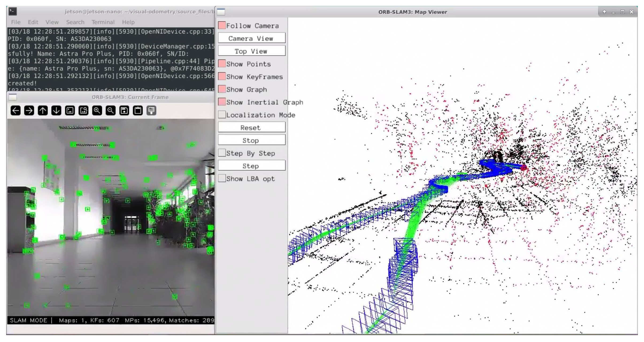Click the zoom in magnifier icon

click(97, 111)
